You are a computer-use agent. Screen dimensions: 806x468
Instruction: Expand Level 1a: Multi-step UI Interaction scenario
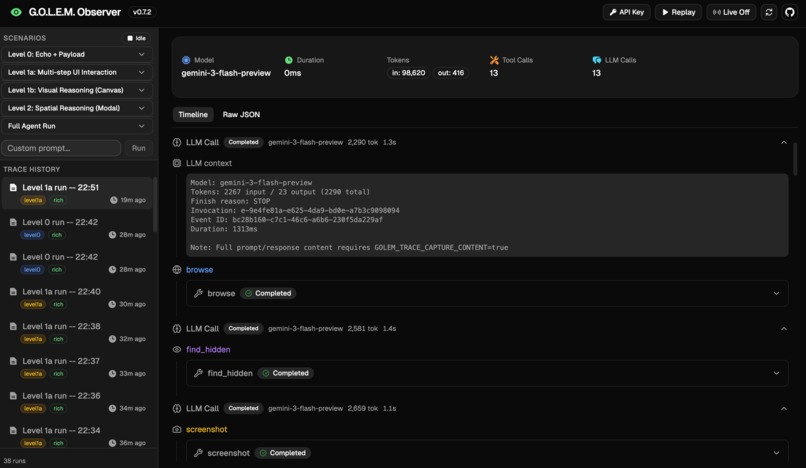click(77, 73)
